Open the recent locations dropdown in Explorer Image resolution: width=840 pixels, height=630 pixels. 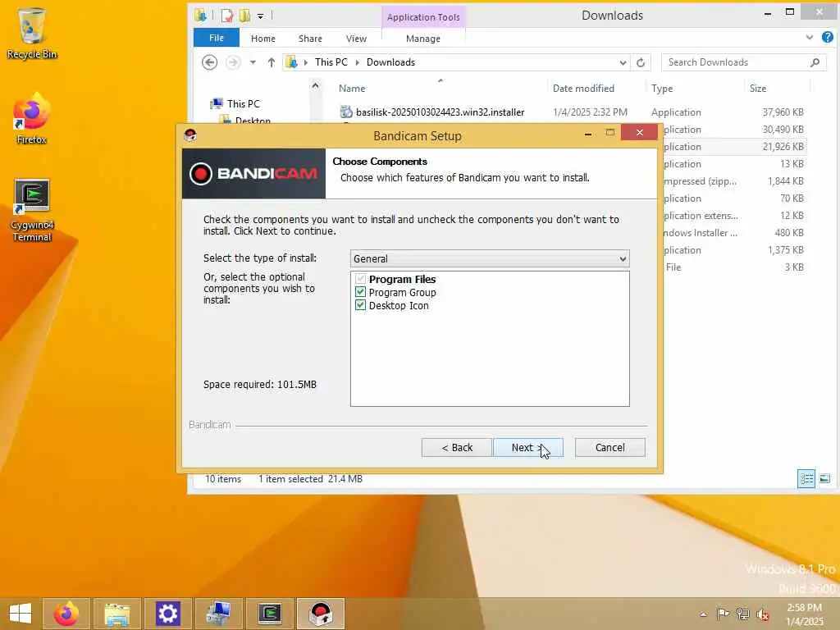(x=253, y=62)
